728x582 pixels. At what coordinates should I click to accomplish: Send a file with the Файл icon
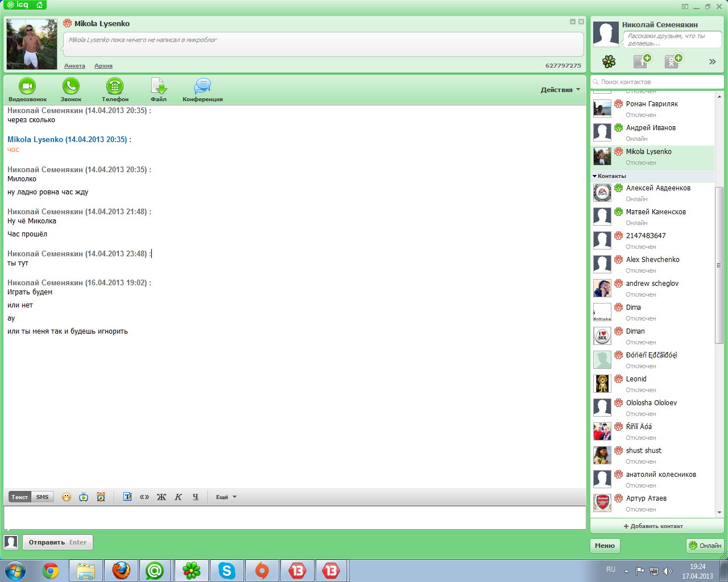159,86
